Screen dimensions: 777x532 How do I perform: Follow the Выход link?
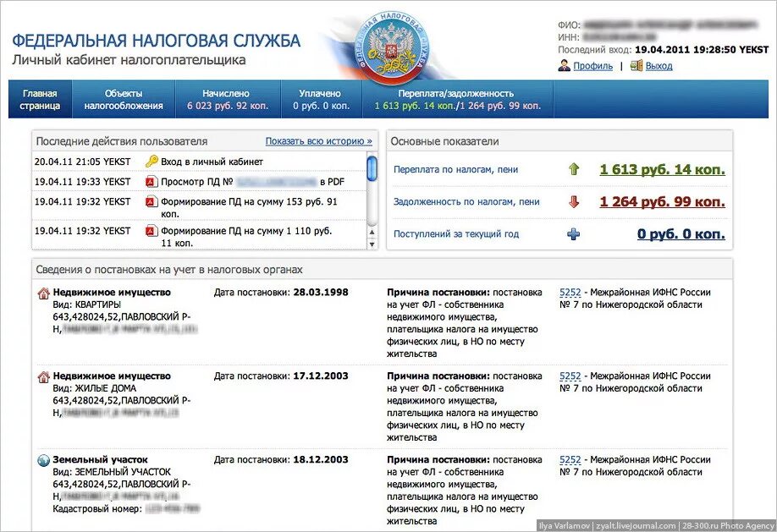point(659,66)
